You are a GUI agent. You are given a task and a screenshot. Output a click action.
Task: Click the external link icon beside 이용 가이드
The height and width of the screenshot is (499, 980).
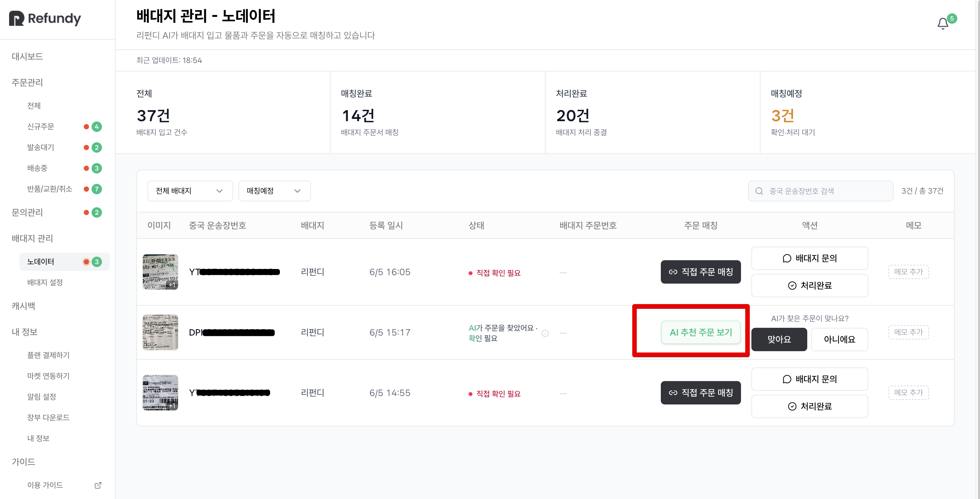click(98, 485)
